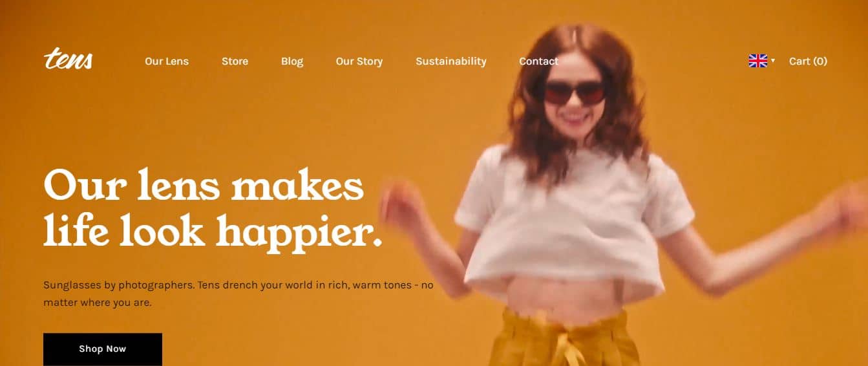This screenshot has width=868, height=366.
Task: Go to the Store page
Action: pyautogui.click(x=235, y=61)
